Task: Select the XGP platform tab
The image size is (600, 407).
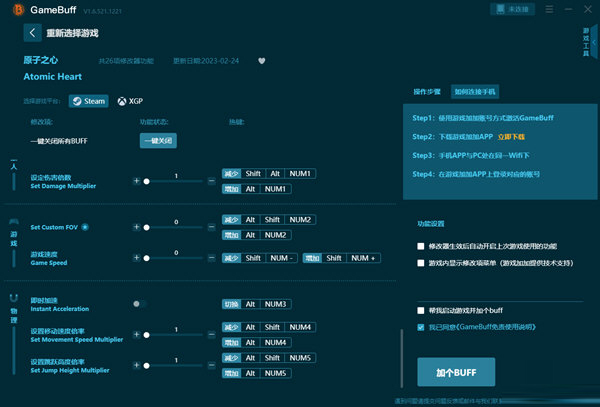Action: 130,101
